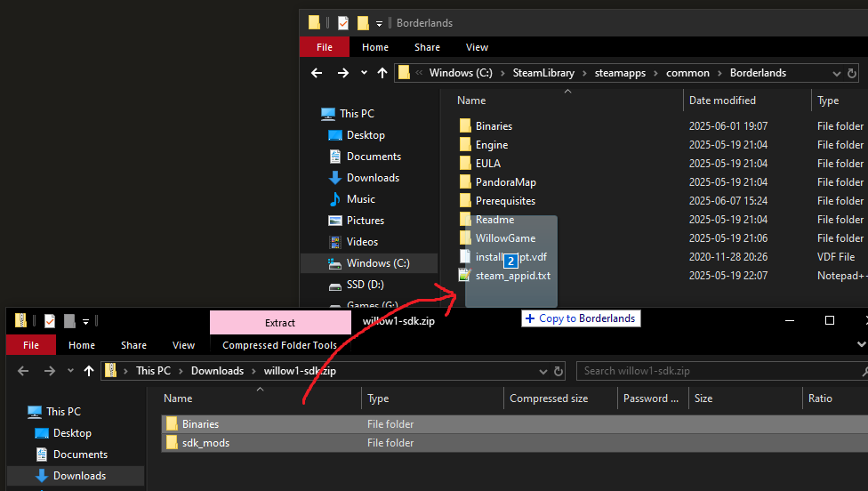This screenshot has width=868, height=491.
Task: Select Binaries folder in zip window
Action: [200, 424]
